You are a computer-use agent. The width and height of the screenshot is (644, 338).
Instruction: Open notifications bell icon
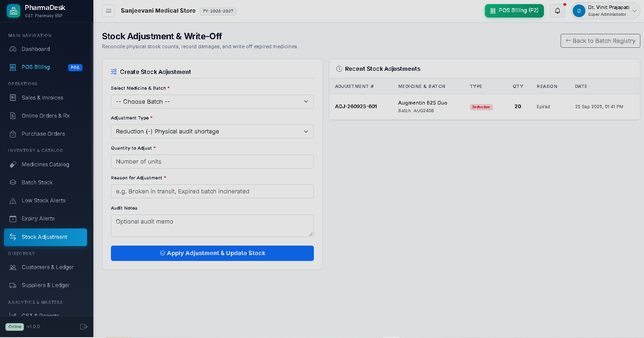558,11
